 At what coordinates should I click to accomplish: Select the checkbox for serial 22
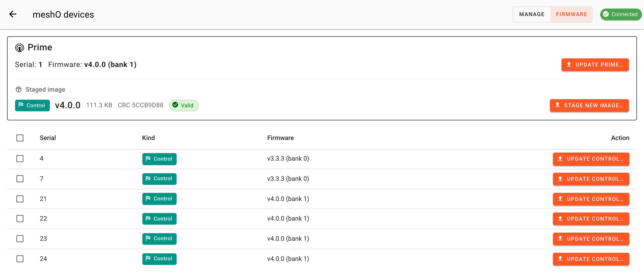pyautogui.click(x=20, y=218)
